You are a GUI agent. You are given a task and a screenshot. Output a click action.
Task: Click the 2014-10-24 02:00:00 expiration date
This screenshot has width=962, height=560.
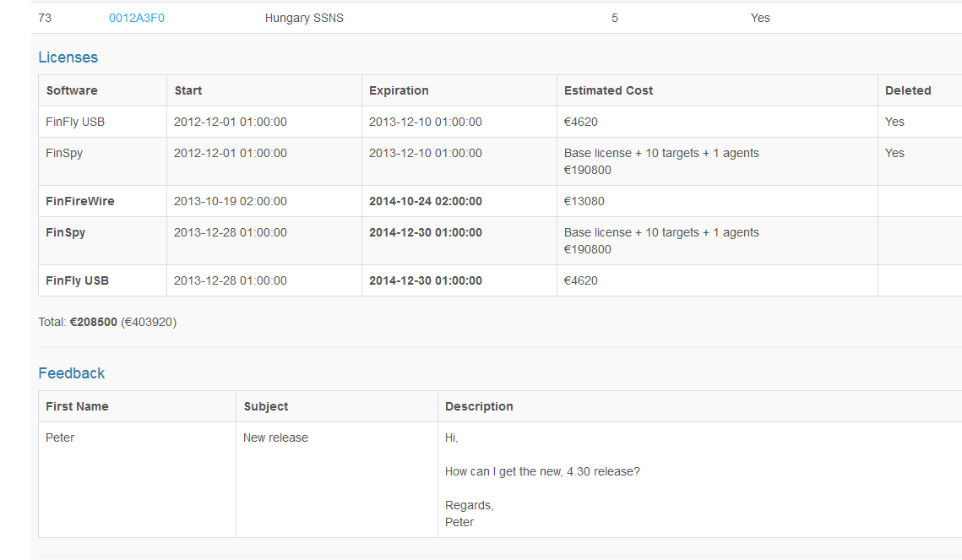click(425, 201)
